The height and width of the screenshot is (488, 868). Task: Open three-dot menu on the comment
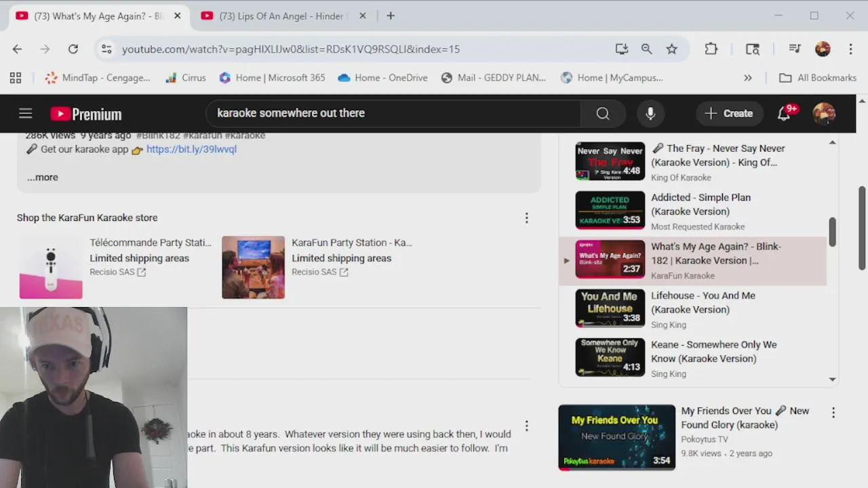(526, 426)
